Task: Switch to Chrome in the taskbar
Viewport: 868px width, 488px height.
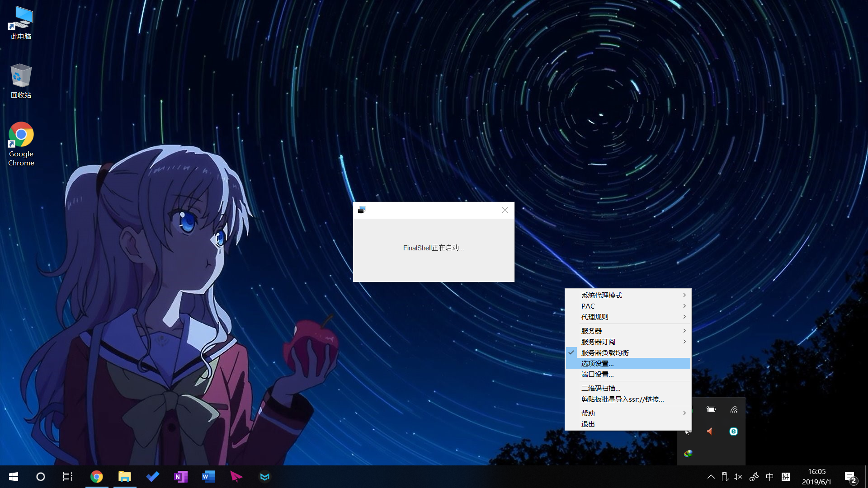Action: click(x=97, y=477)
